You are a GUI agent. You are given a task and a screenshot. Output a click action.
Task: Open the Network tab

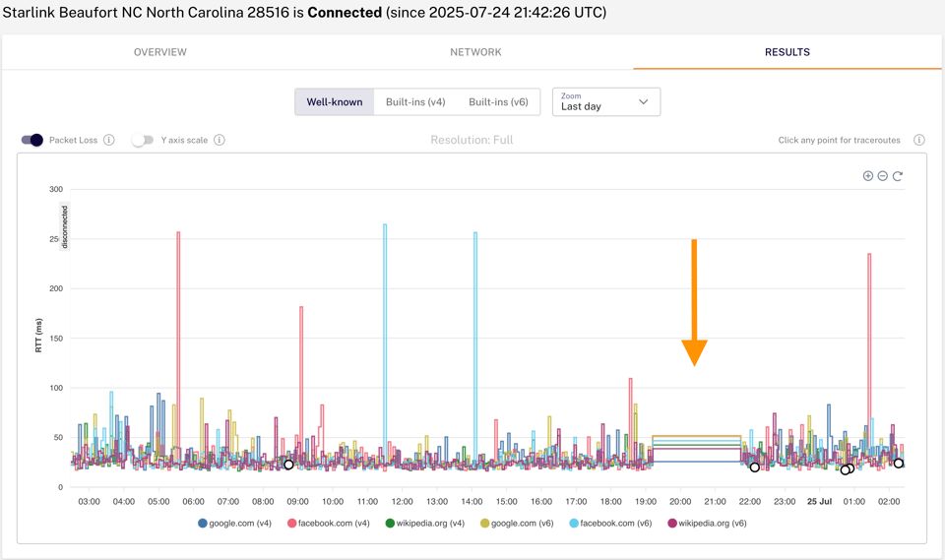(x=475, y=52)
